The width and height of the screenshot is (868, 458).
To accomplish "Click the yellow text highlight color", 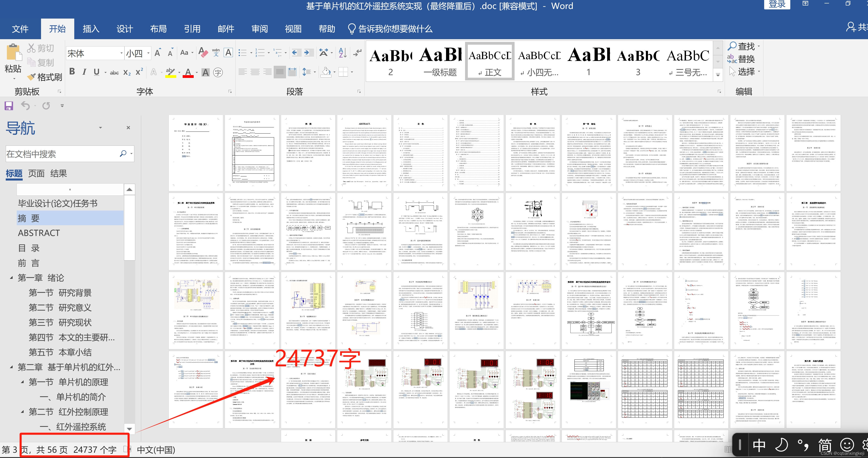I will [171, 72].
